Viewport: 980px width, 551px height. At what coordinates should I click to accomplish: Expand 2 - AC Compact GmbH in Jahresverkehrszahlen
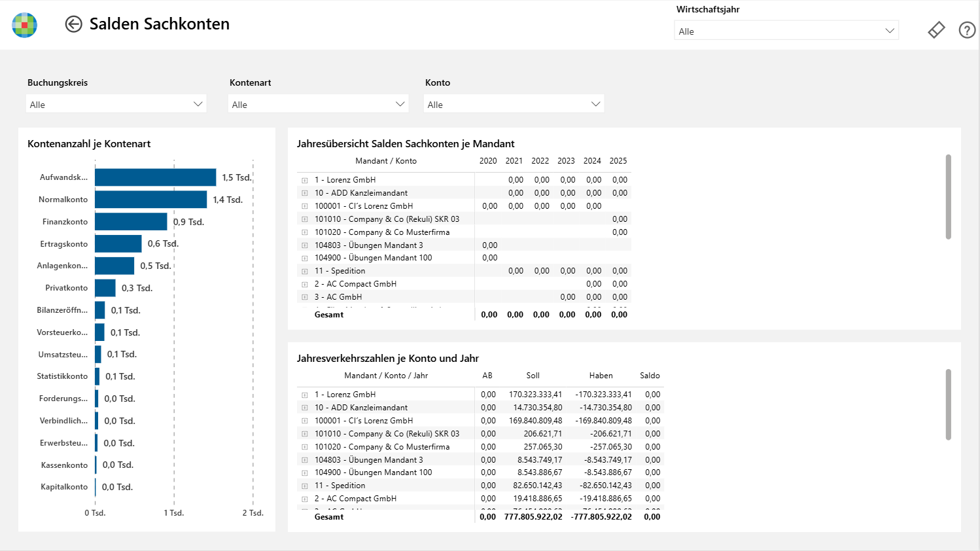click(x=305, y=499)
